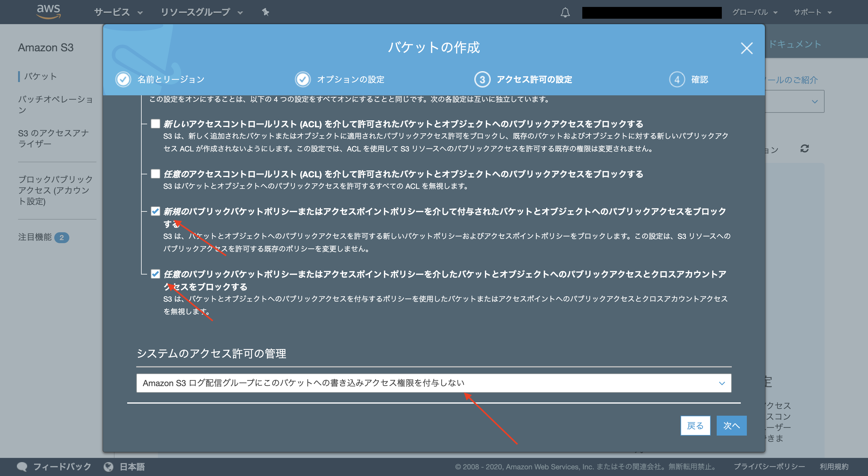Viewport: 868px width, 476px height.
Task: Open the サポート dropdown menu
Action: coord(813,12)
